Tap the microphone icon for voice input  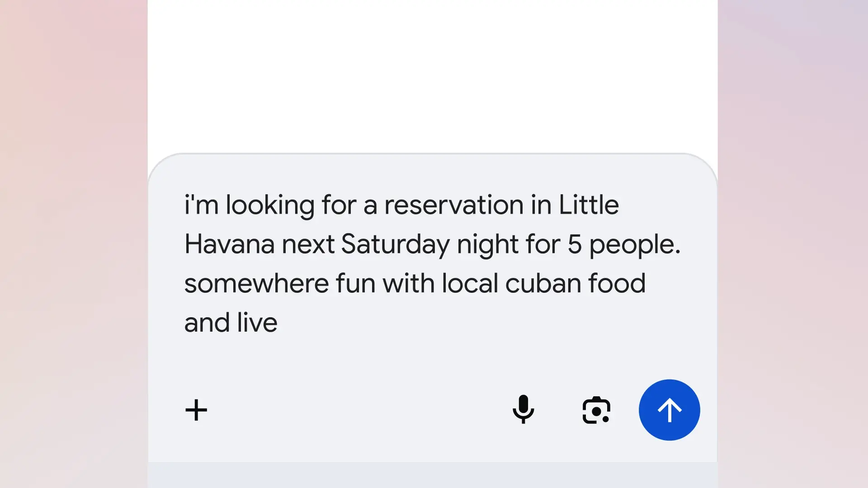523,409
